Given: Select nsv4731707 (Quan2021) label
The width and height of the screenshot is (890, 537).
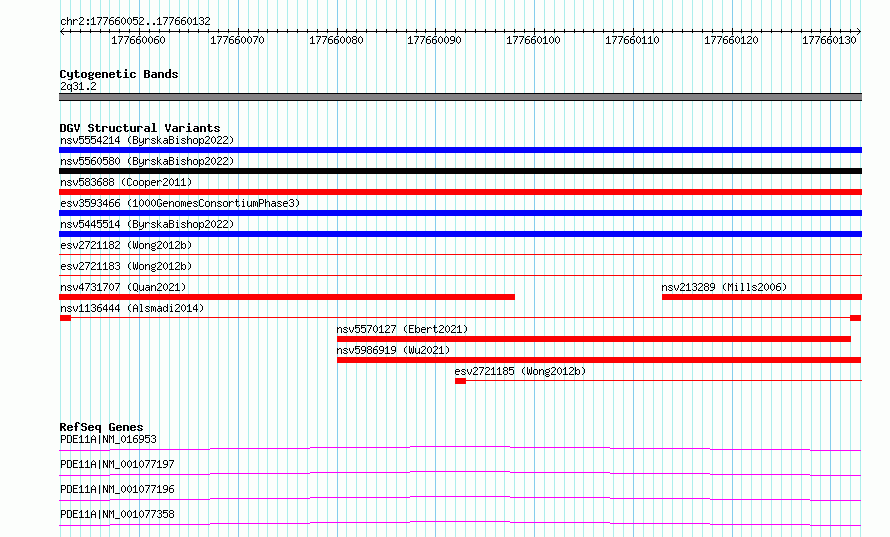Looking at the screenshot, I should click(x=123, y=287).
